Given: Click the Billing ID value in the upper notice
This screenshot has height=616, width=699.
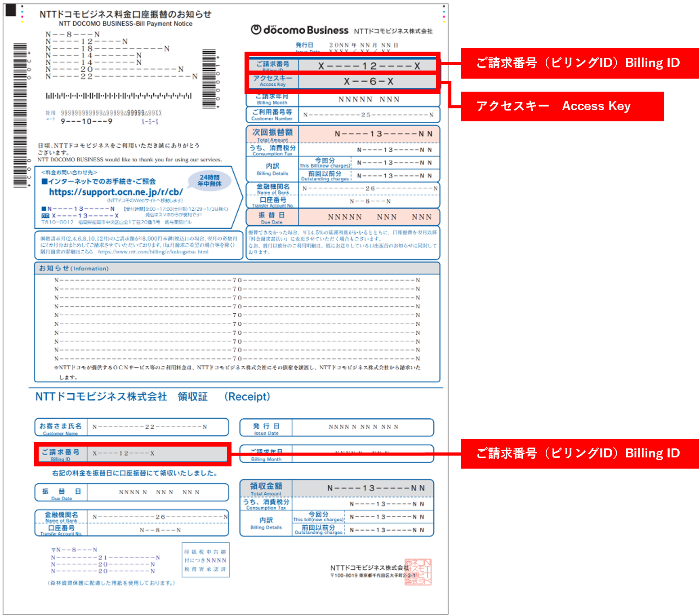Looking at the screenshot, I should click(x=369, y=66).
